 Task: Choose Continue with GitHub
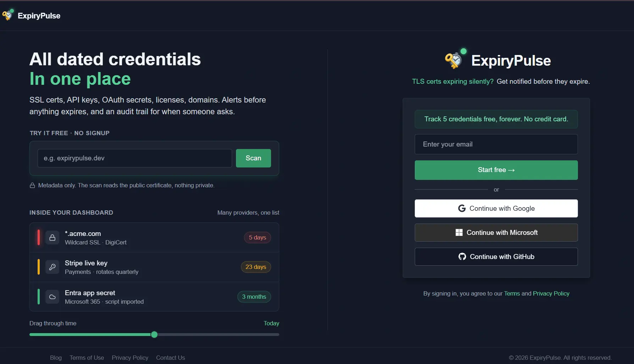tap(496, 257)
